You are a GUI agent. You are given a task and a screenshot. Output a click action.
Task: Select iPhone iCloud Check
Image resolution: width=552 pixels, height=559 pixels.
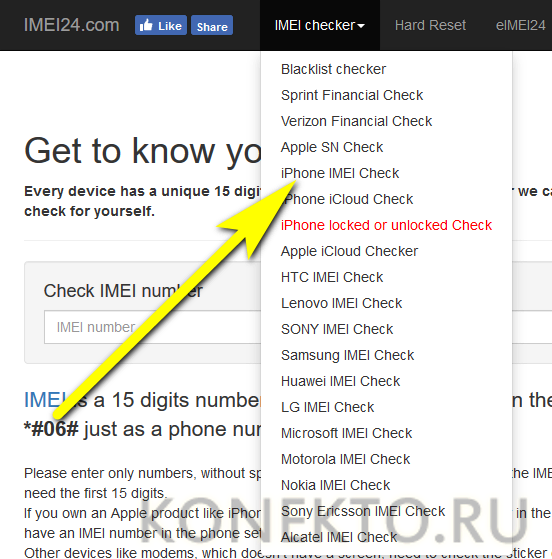coord(347,199)
